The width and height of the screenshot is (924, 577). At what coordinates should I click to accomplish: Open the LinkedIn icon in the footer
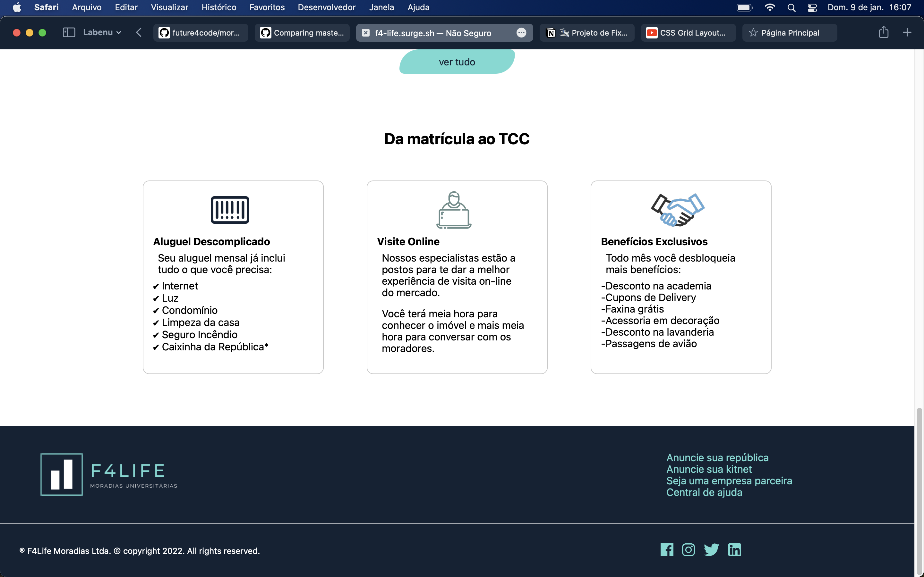(x=734, y=549)
